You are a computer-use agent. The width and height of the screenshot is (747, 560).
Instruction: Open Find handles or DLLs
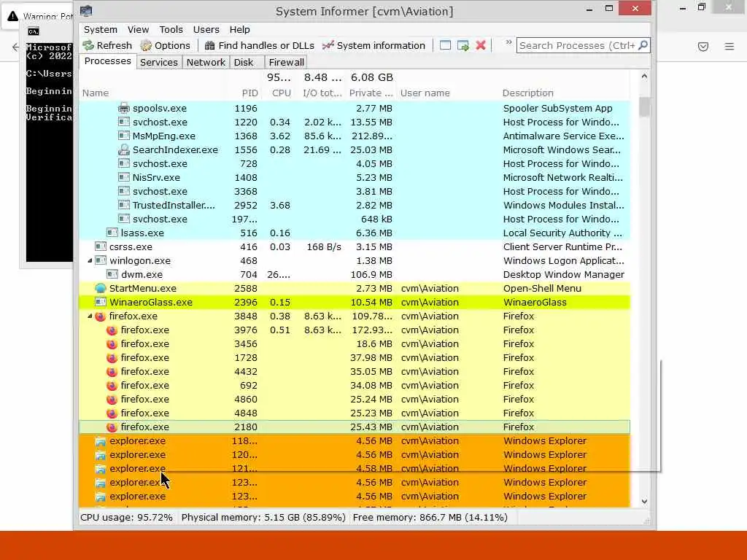(259, 45)
